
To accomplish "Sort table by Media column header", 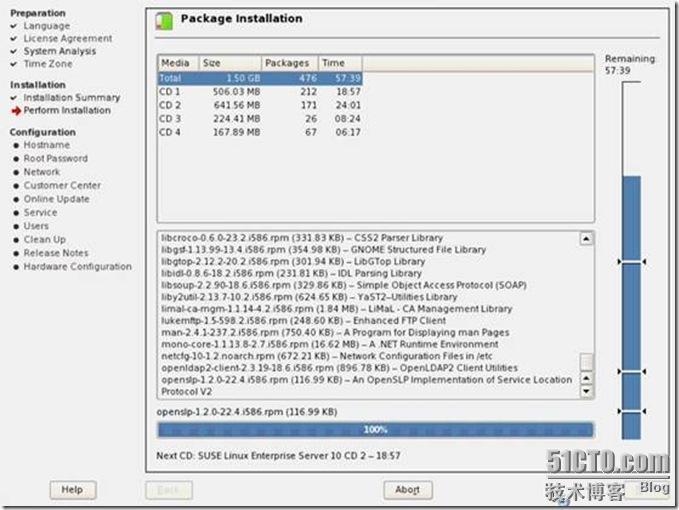I will tap(178, 63).
